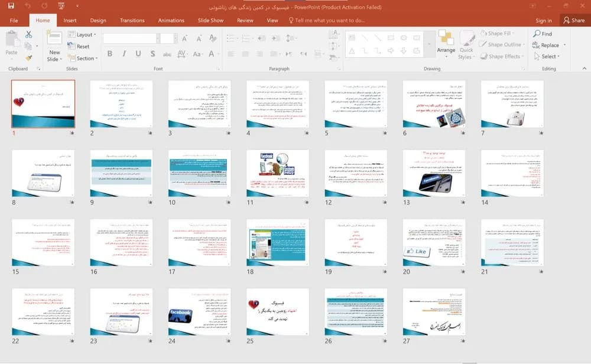
Task: Open the font name combo box
Action: [131, 38]
